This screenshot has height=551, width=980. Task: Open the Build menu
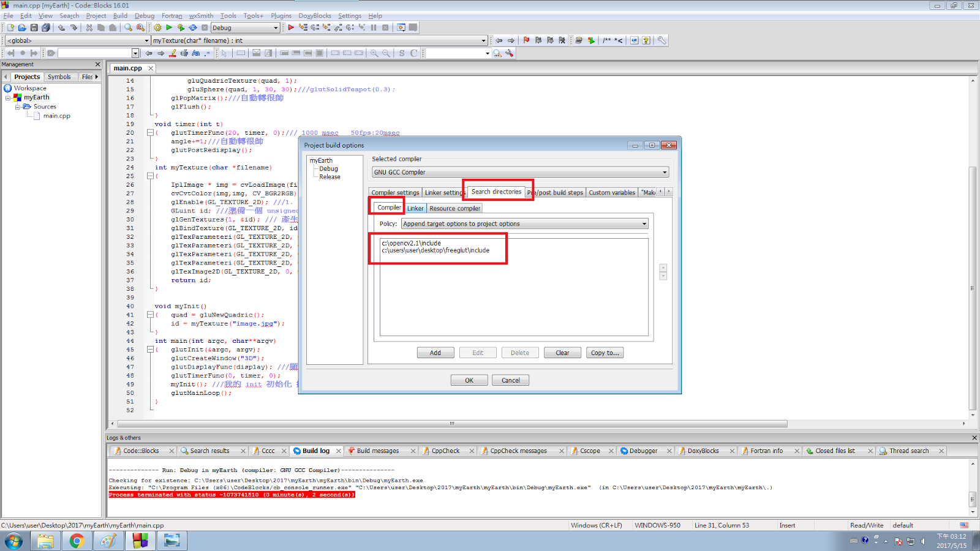pyautogui.click(x=120, y=16)
